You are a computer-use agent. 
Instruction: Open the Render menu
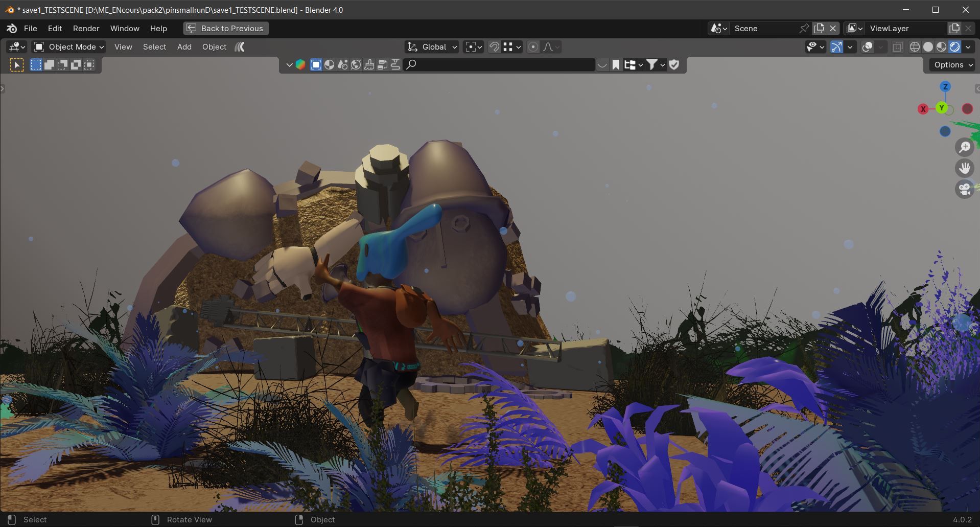click(86, 29)
